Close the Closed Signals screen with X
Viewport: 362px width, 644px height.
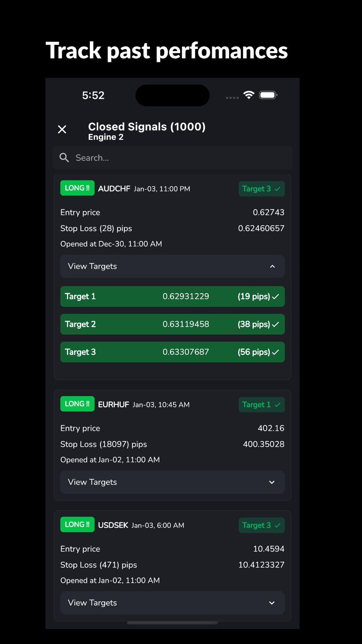[x=62, y=129]
